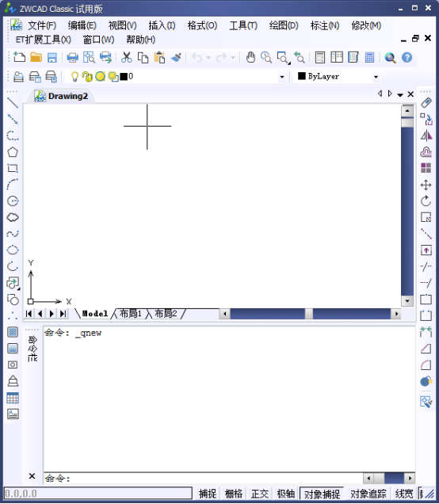The image size is (439, 504).
Task: Click the Mirror tool icon
Action: pos(426,136)
